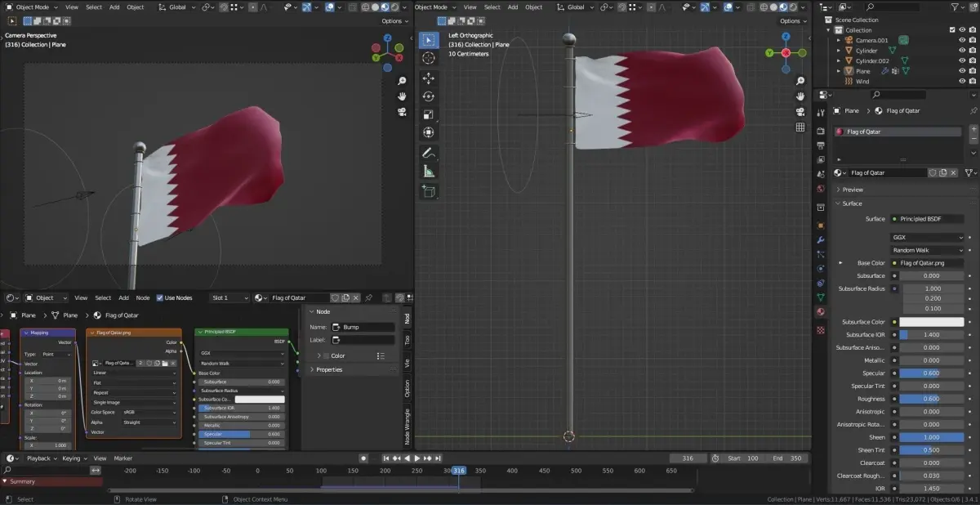Viewport: 980px width, 505px height.
Task: Open the Modifiers wrench properties tab
Action: coord(821,240)
